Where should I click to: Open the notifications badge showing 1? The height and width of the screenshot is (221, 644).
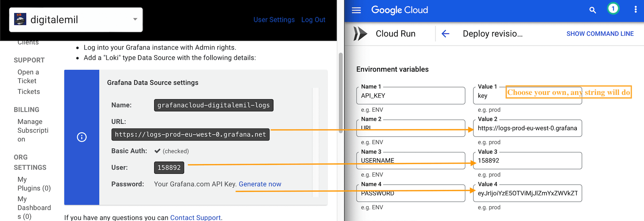tap(613, 8)
